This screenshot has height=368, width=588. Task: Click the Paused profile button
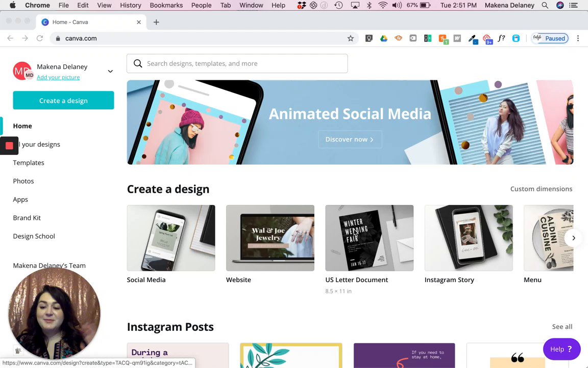550,38
